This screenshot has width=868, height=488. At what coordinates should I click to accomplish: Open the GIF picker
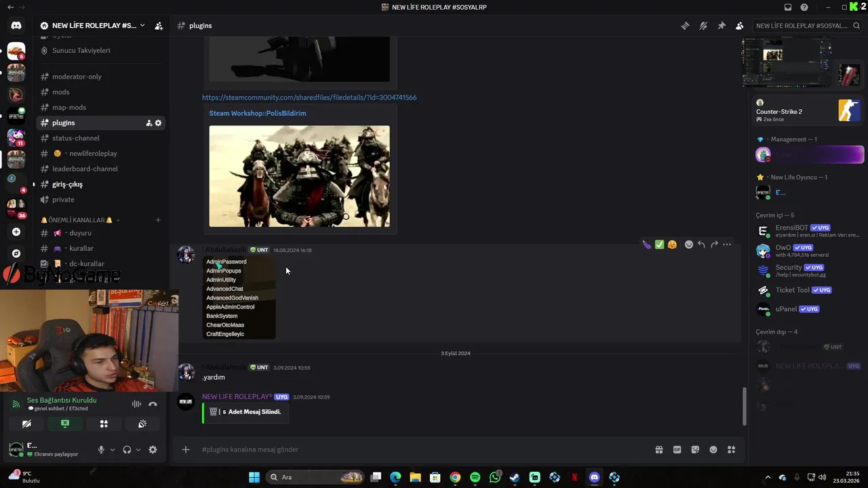(677, 449)
